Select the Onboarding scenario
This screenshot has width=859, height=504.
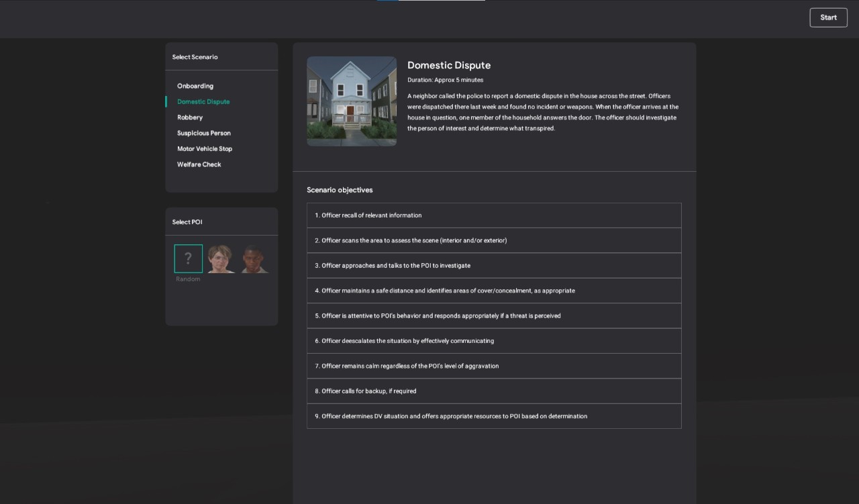coord(195,86)
